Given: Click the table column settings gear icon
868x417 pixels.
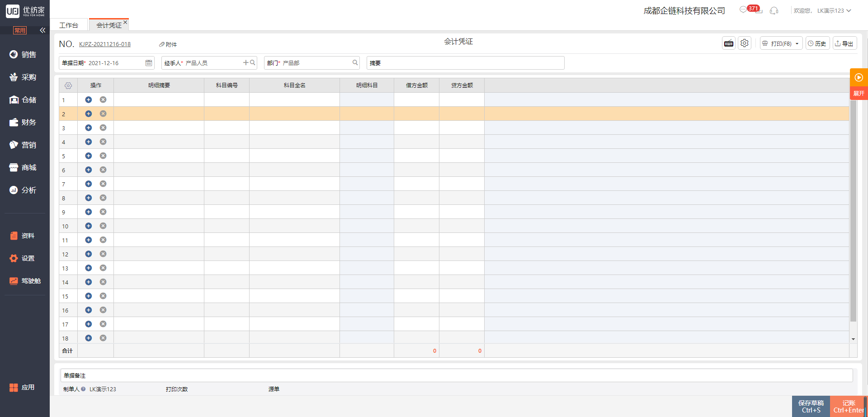Looking at the screenshot, I should coord(68,85).
